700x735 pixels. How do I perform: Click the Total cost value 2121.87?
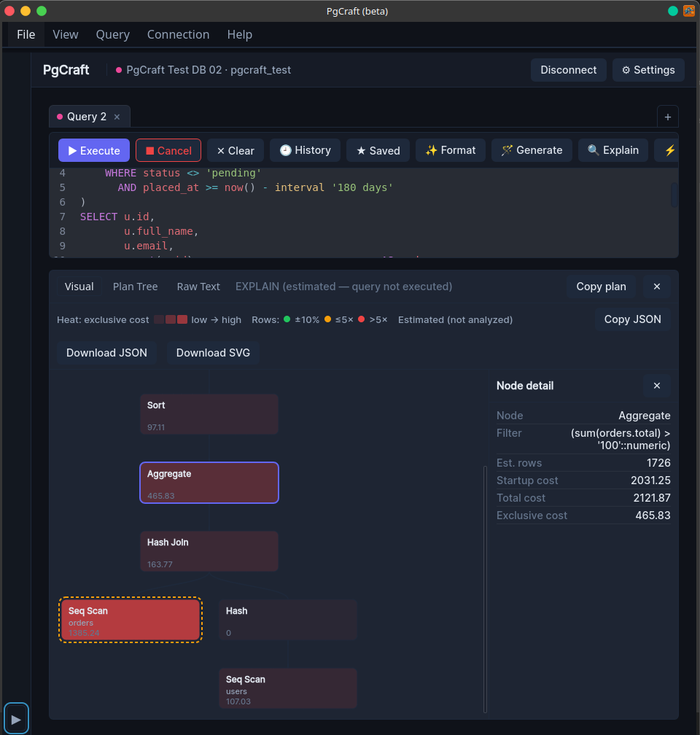pos(652,498)
